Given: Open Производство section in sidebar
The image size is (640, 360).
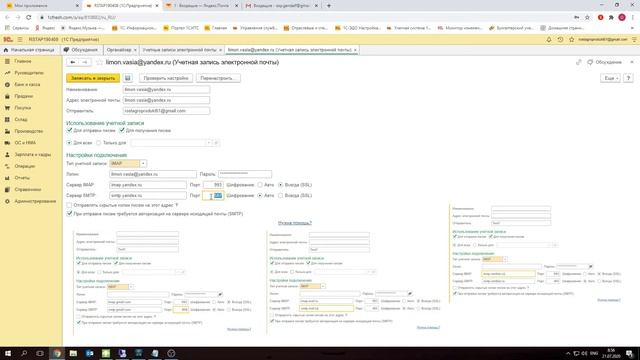Looking at the screenshot, I should tap(29, 131).
